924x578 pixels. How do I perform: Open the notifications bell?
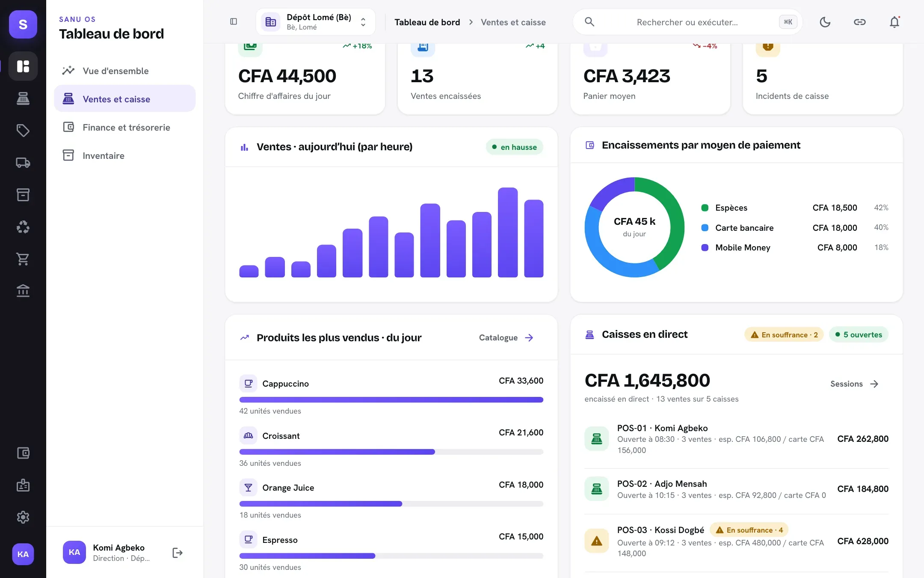pyautogui.click(x=894, y=22)
